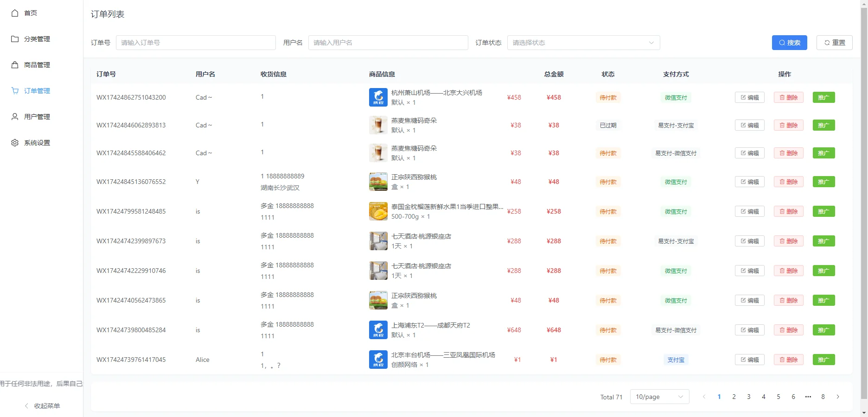Delete the expired 燕麦焦糖码奇朵 order

(788, 125)
